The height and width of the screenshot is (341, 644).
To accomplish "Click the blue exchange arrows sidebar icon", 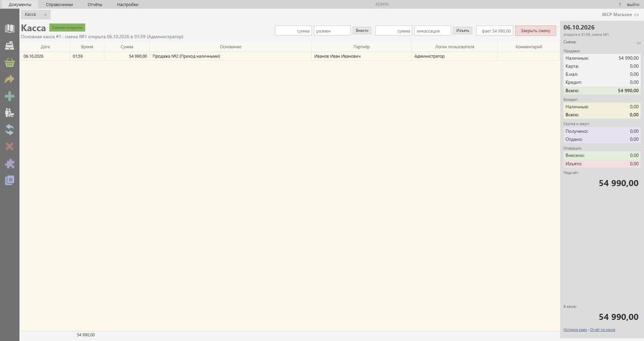I will [10, 130].
